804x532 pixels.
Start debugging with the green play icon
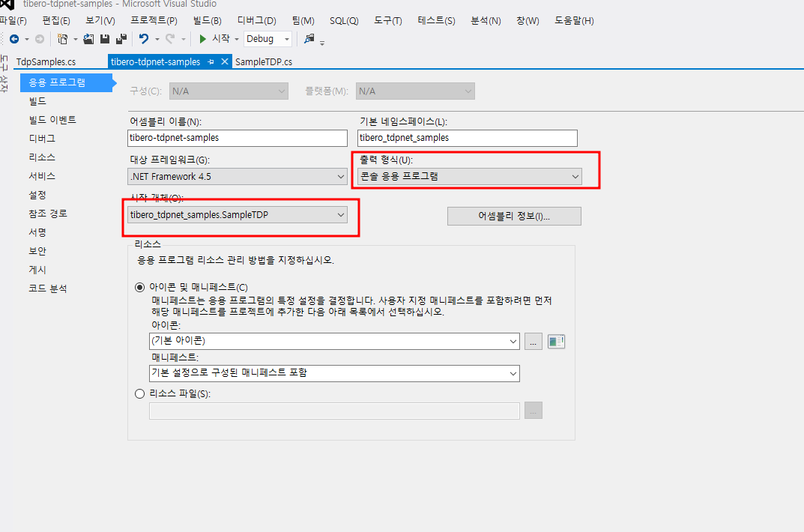[202, 39]
